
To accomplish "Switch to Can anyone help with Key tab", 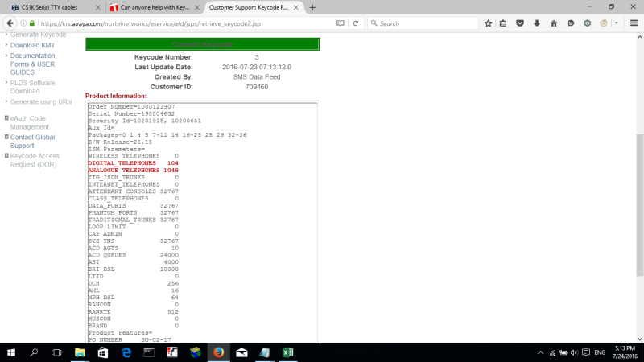I will click(155, 7).
